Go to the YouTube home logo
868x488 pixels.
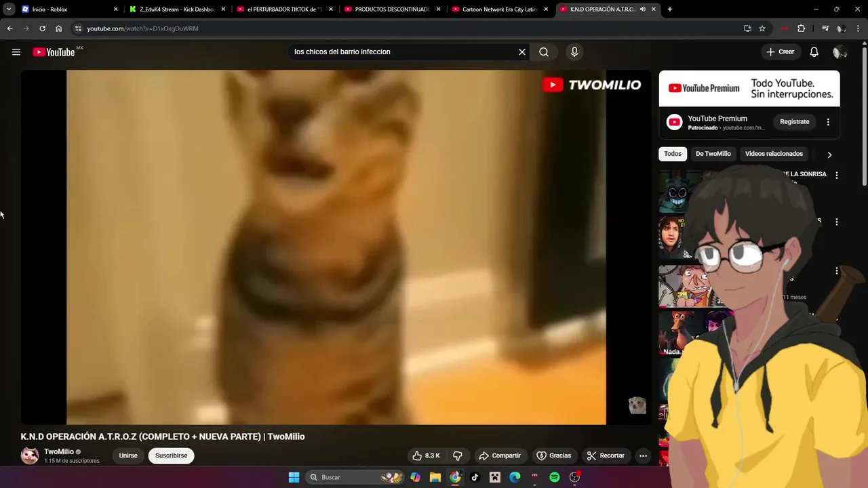tap(54, 52)
